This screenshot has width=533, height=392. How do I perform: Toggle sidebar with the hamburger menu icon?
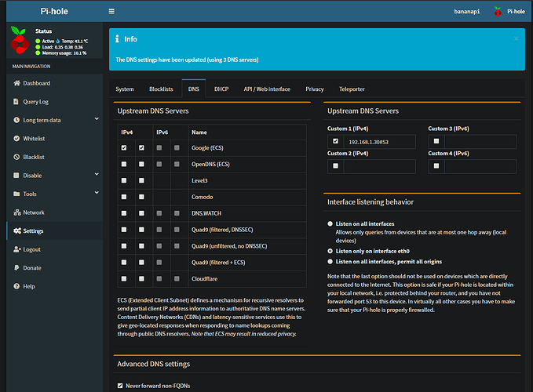[x=111, y=11]
